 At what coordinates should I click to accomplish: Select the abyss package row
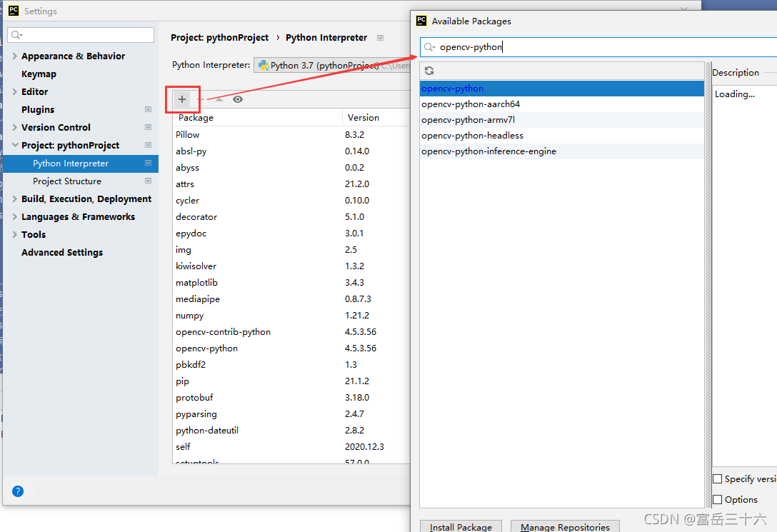coord(291,167)
